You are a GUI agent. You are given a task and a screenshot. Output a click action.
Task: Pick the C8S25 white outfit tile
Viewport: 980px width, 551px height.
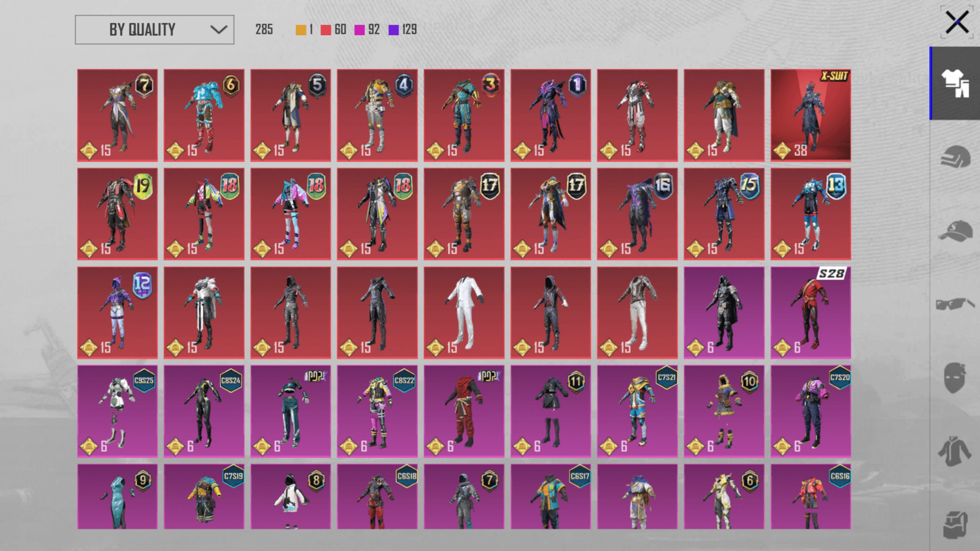(117, 411)
